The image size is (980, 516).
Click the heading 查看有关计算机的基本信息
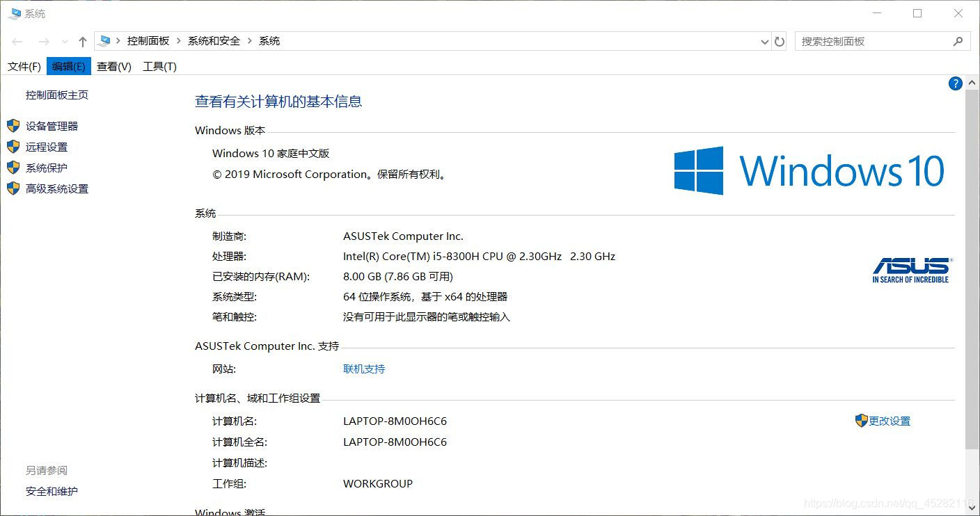[278, 102]
